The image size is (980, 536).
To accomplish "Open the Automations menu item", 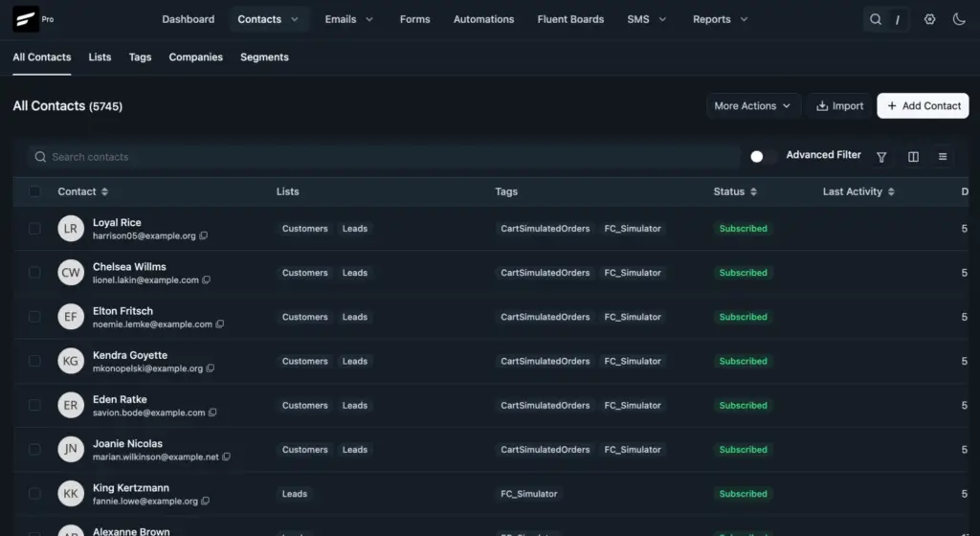I will (483, 19).
